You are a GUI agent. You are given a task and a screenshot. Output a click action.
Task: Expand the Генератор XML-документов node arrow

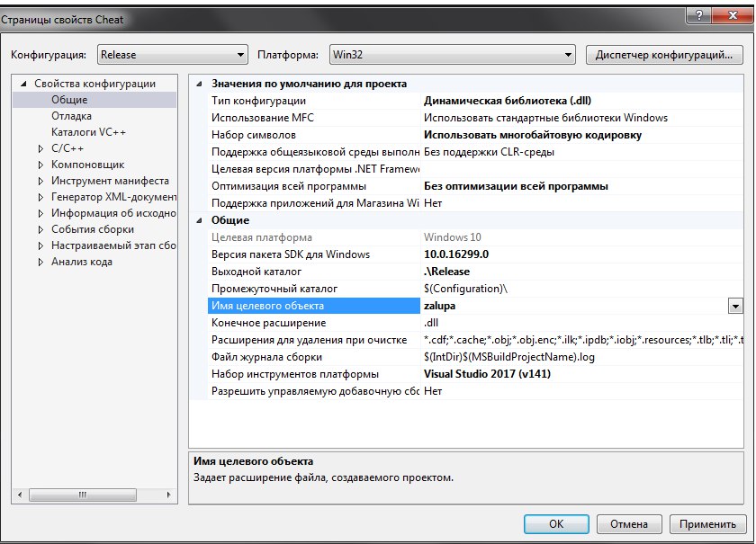point(41,197)
